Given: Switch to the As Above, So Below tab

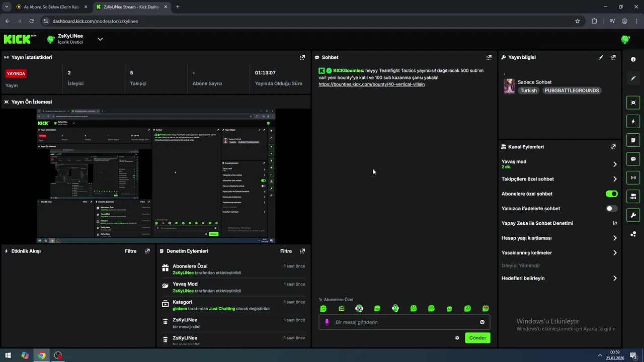Looking at the screenshot, I should coord(52,7).
